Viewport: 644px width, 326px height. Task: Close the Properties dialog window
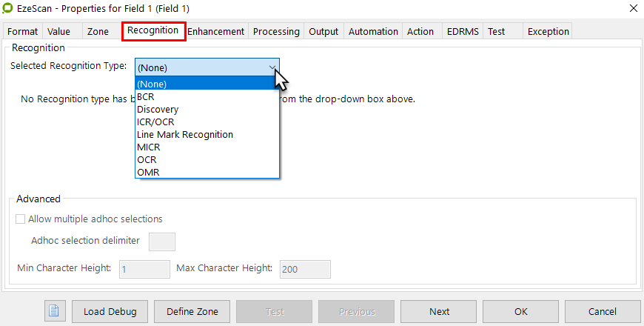tap(631, 9)
